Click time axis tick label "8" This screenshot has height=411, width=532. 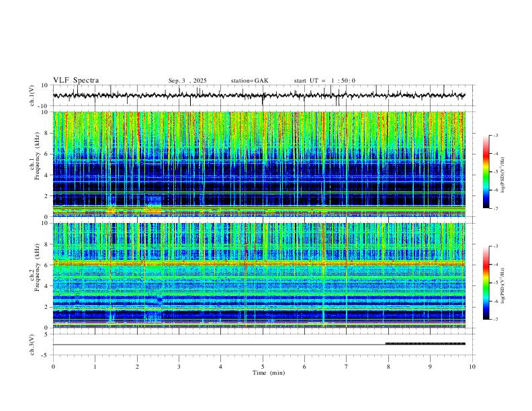388,367
